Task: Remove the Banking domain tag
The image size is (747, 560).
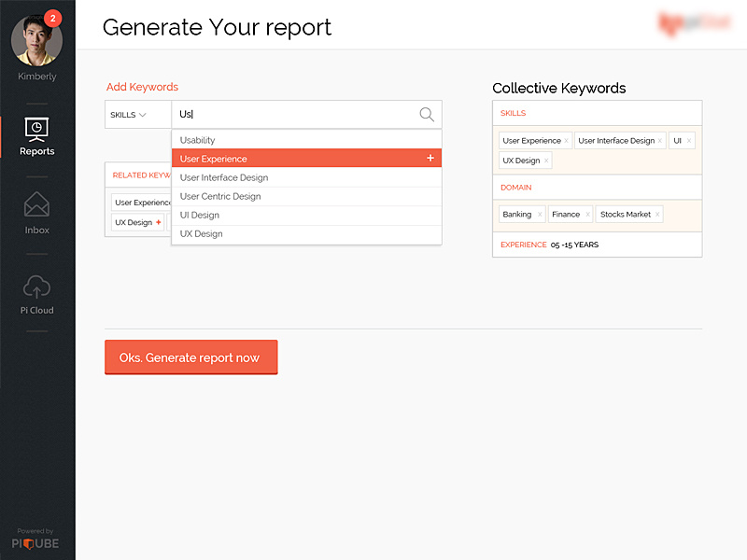Action: [x=540, y=215]
